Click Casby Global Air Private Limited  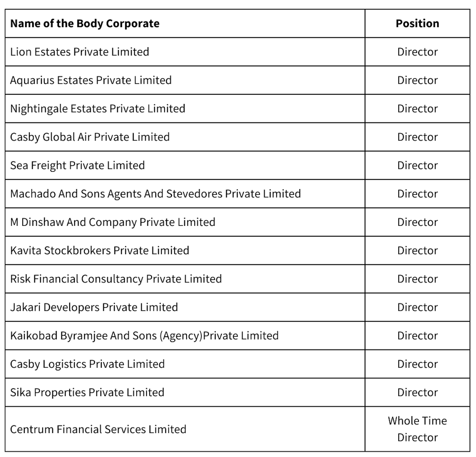point(90,137)
